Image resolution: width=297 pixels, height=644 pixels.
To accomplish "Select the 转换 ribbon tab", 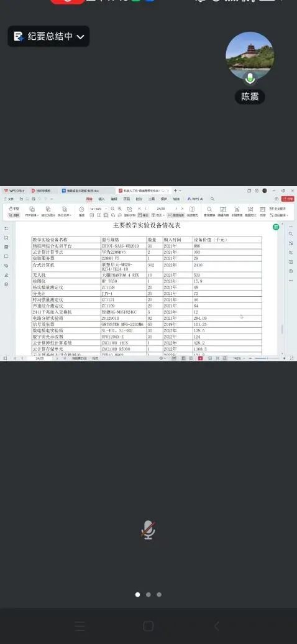I will [176, 198].
